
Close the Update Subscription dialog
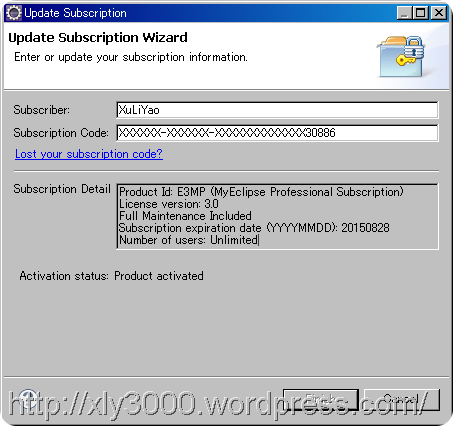tap(439, 13)
